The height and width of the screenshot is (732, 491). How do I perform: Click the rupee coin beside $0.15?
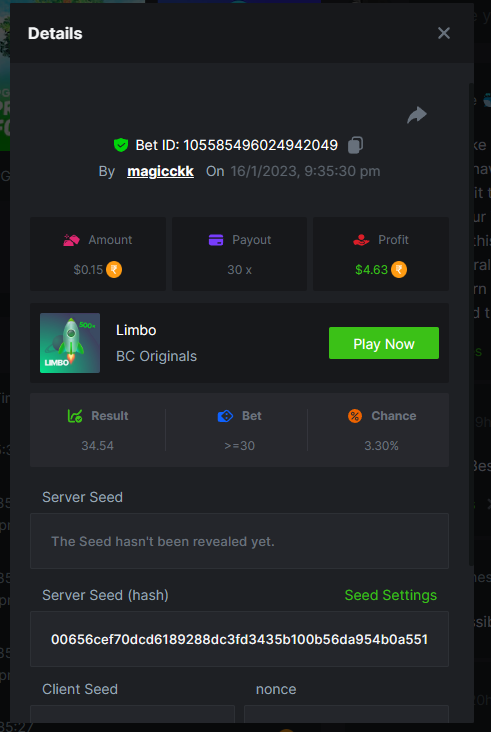click(114, 270)
